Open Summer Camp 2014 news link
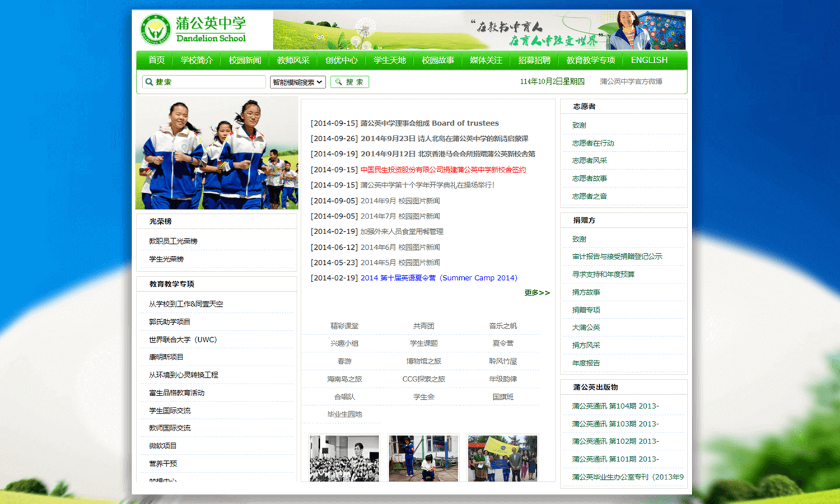This screenshot has width=840, height=504. click(438, 278)
